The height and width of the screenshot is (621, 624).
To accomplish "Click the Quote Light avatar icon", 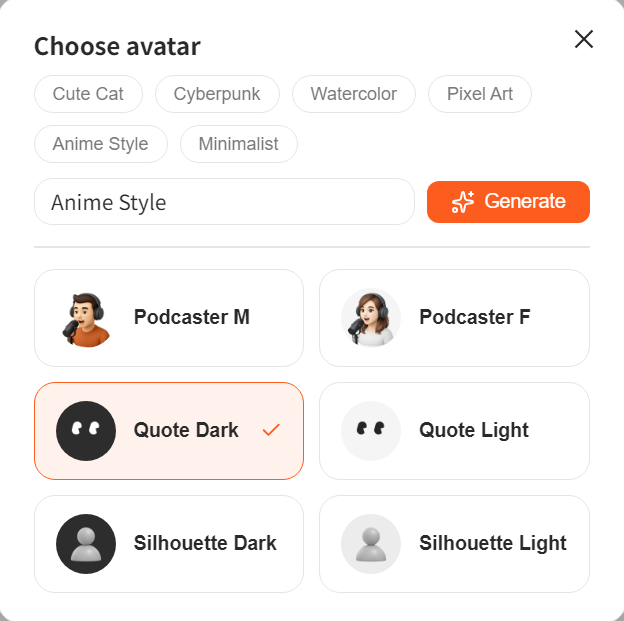I will pyautogui.click(x=371, y=431).
